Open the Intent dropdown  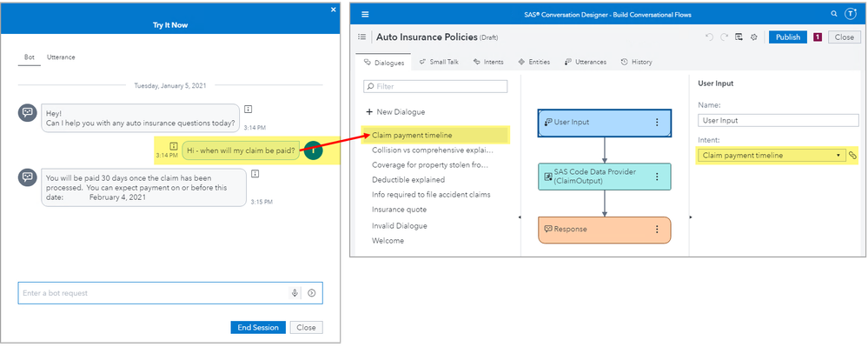click(x=771, y=156)
